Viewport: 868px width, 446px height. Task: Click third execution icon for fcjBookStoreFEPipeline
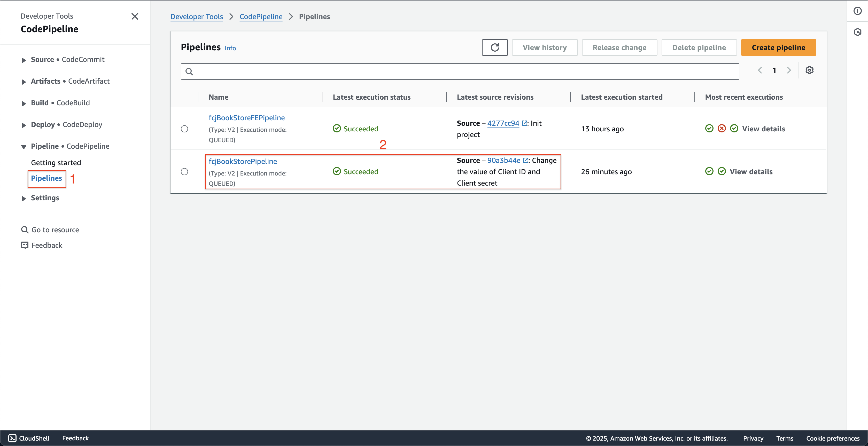[734, 129]
